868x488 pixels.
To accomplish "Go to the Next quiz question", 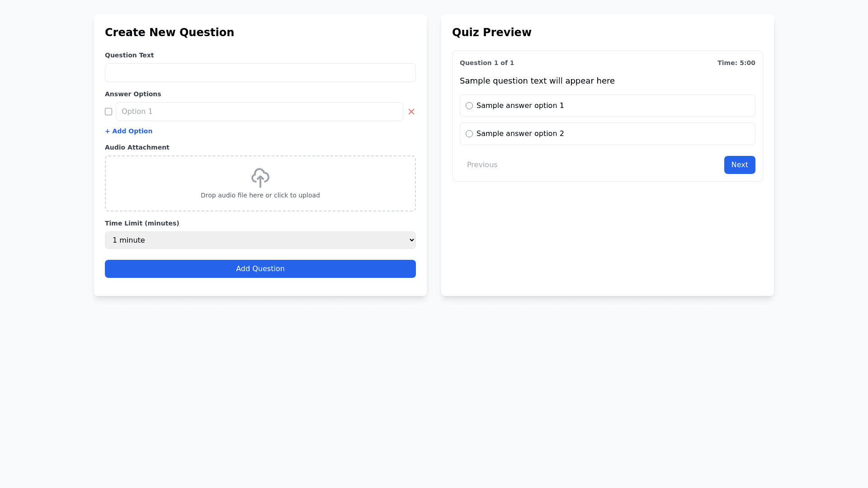I will (739, 165).
